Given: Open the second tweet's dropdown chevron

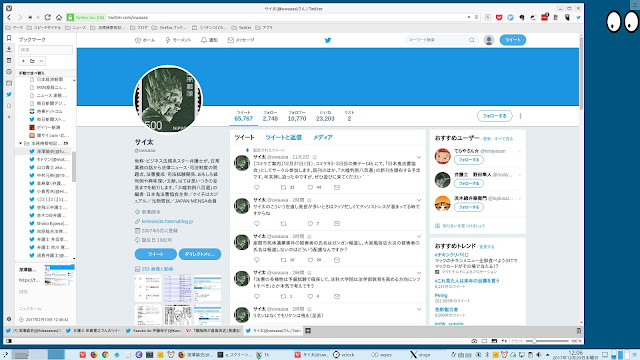Looking at the screenshot, I should [x=419, y=200].
